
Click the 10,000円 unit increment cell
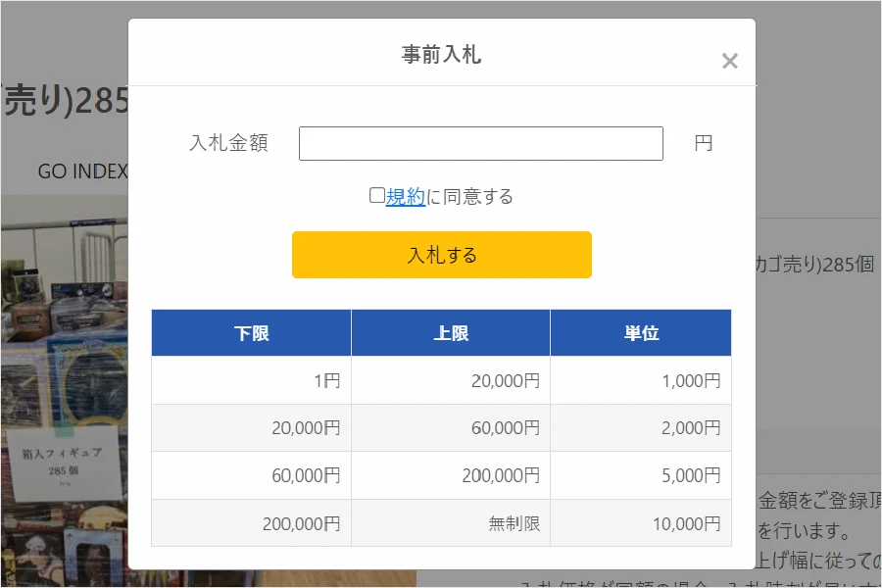[x=640, y=523]
